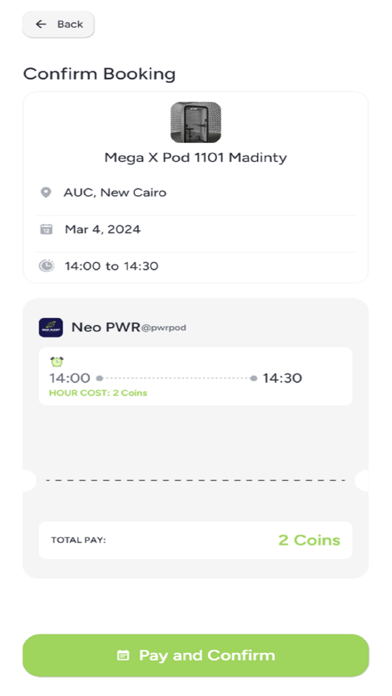Open the @pwrpod handle link
Image resolution: width=392 pixels, height=696 pixels.
(x=163, y=328)
